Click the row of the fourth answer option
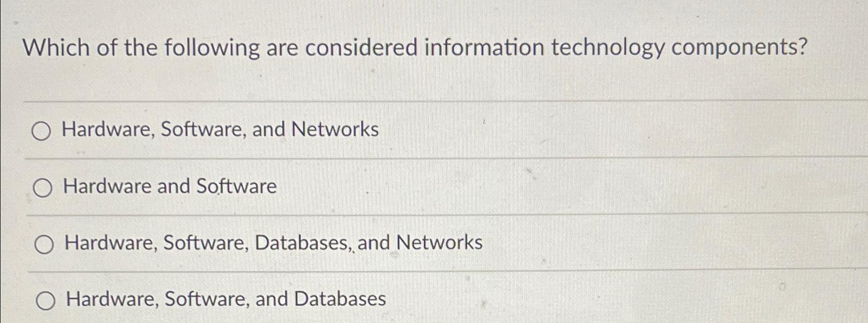The height and width of the screenshot is (323, 868). point(307,300)
